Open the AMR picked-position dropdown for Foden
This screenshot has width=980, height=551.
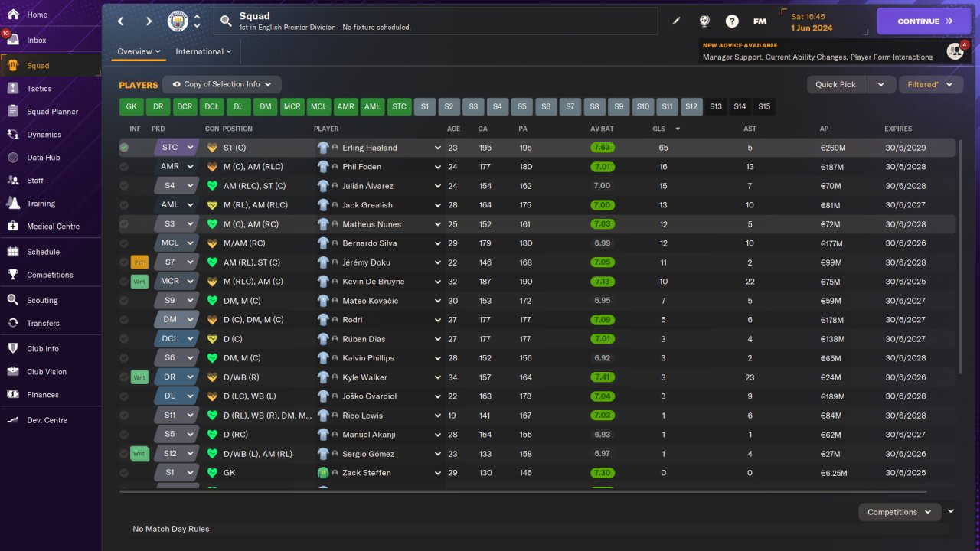tap(176, 167)
